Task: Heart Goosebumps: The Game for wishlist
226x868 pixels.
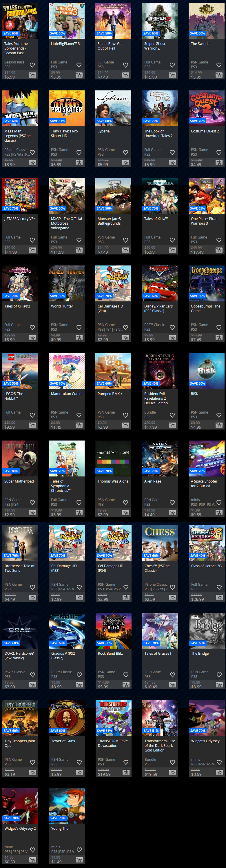Action: [219, 327]
